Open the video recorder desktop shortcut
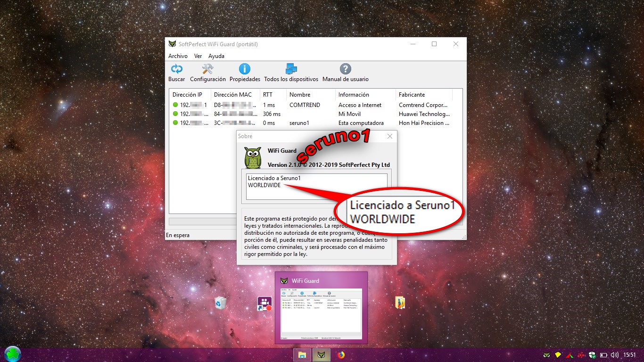This screenshot has width=644, height=362. tap(264, 304)
